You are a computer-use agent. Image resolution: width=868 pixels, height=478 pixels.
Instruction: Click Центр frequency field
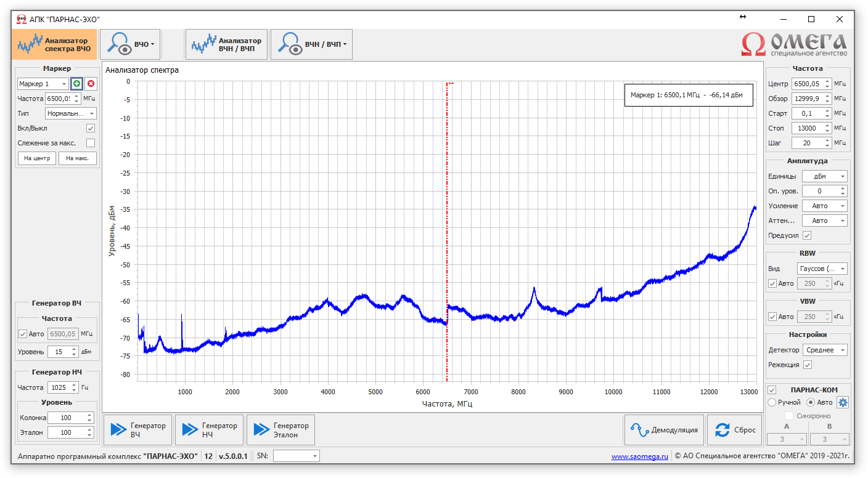[812, 84]
